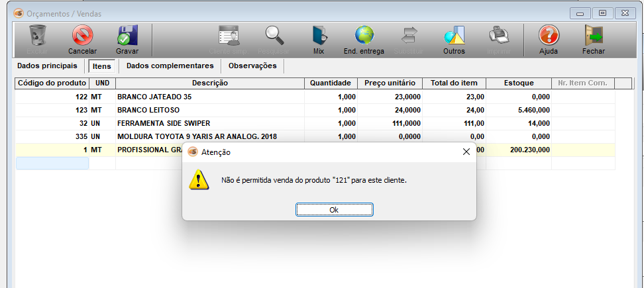Click the Fechar exit door icon
644x288 pixels.
click(x=593, y=35)
